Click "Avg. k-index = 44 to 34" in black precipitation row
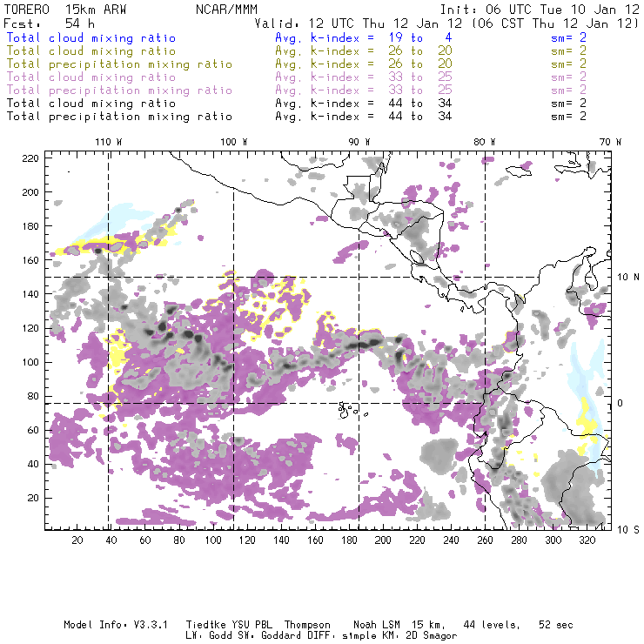The height and width of the screenshot is (644, 644). pyautogui.click(x=364, y=117)
